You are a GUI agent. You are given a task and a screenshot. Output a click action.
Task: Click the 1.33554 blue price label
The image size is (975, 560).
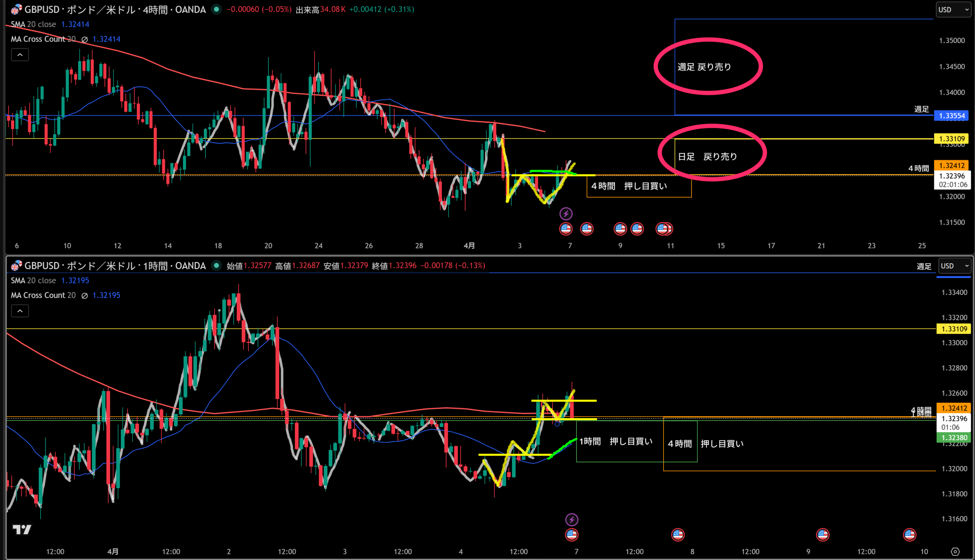coord(951,116)
